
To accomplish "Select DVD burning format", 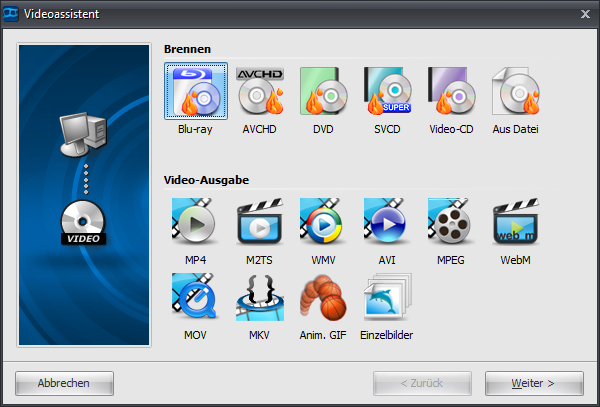I will pyautogui.click(x=324, y=93).
